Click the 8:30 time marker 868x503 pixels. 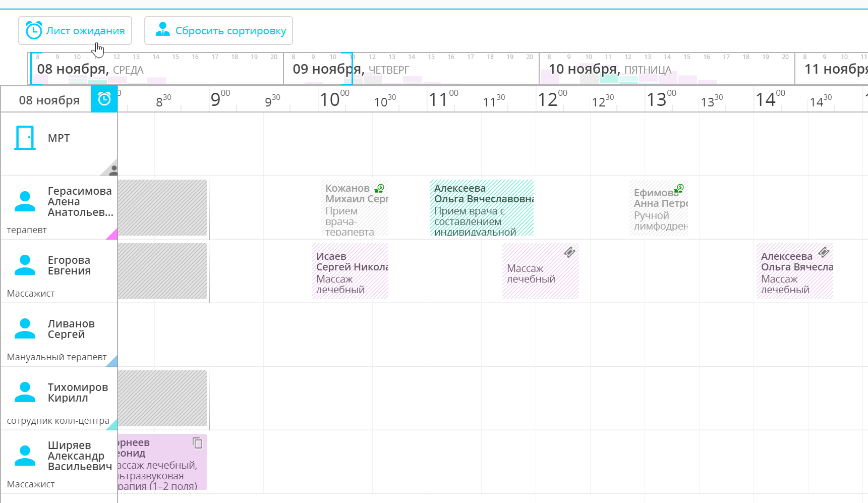(163, 100)
